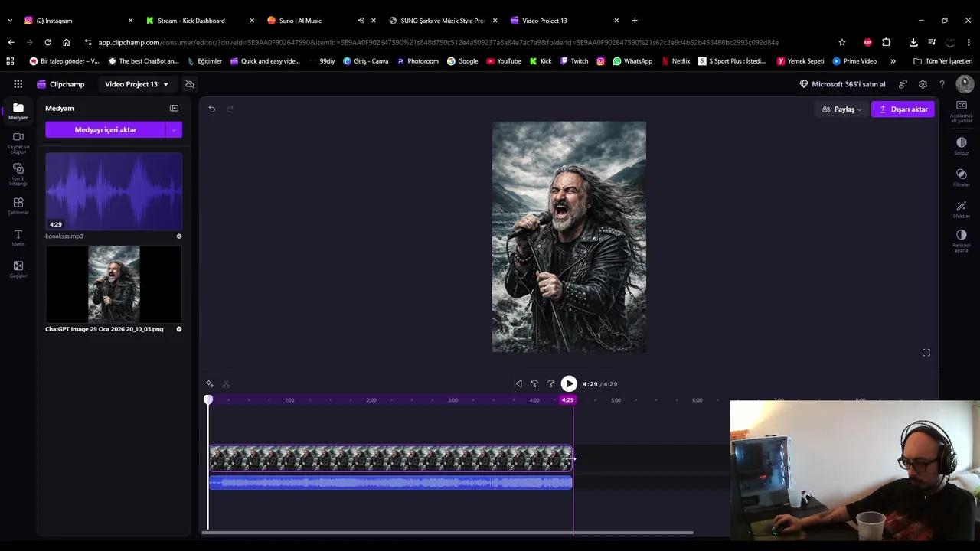Click the timeline playhead at start

point(208,400)
